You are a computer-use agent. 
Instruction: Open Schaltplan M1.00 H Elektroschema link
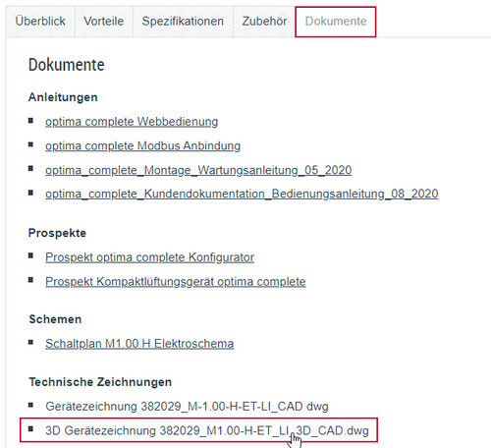139,344
